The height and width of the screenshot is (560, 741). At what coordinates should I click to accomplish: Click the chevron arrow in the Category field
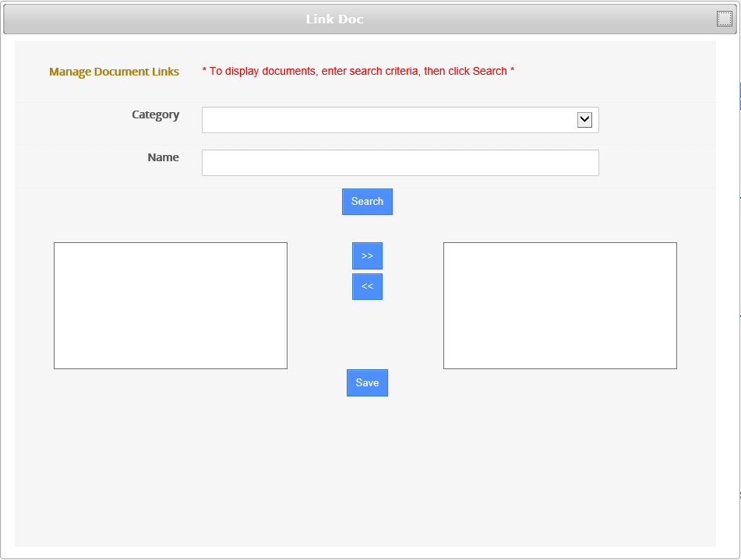584,120
